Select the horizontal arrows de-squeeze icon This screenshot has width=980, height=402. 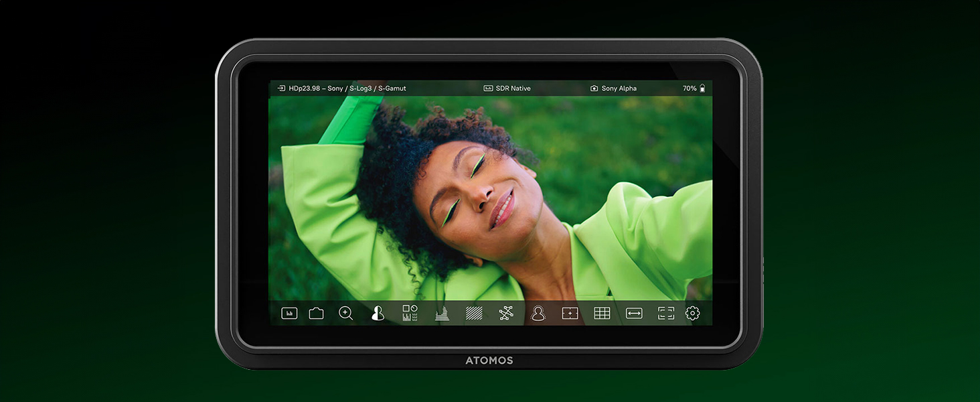[x=634, y=313]
